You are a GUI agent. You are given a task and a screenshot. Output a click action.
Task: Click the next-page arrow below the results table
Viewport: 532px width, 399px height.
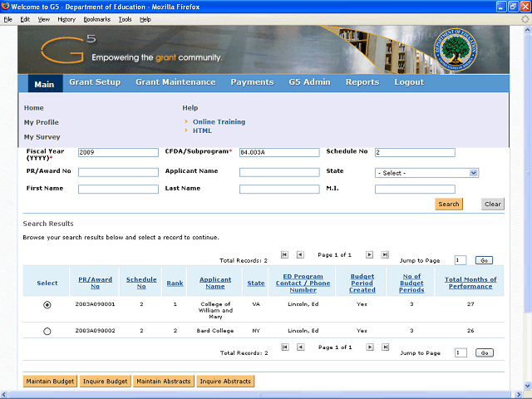[370, 347]
